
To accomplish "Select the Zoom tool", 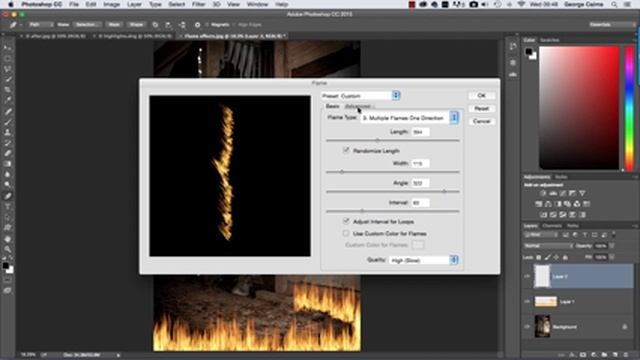I will coord(7,249).
